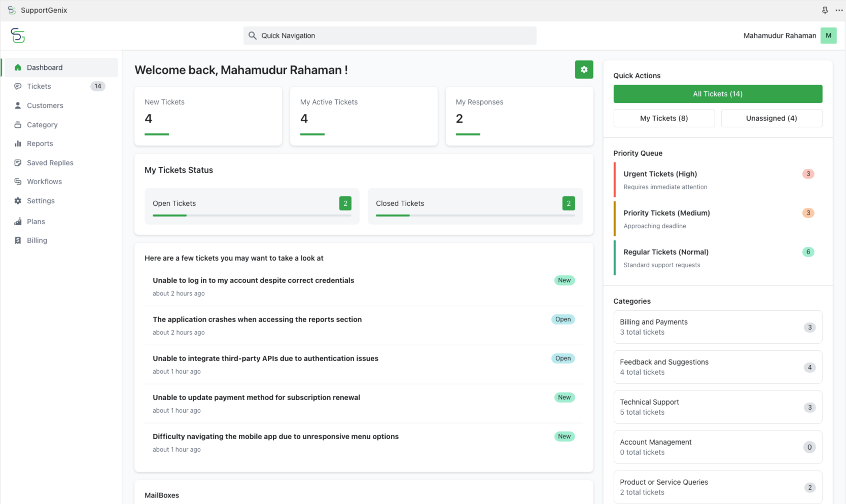Show Unassigned (4) tickets
Image resolution: width=846 pixels, height=504 pixels.
tap(771, 118)
